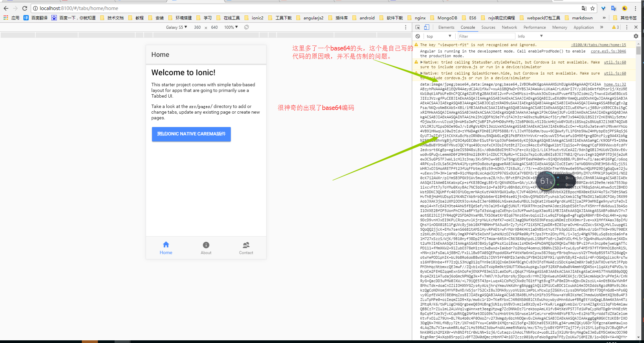Open the Google Translate extension icon
The height and width of the screenshot is (343, 644).
click(x=614, y=8)
